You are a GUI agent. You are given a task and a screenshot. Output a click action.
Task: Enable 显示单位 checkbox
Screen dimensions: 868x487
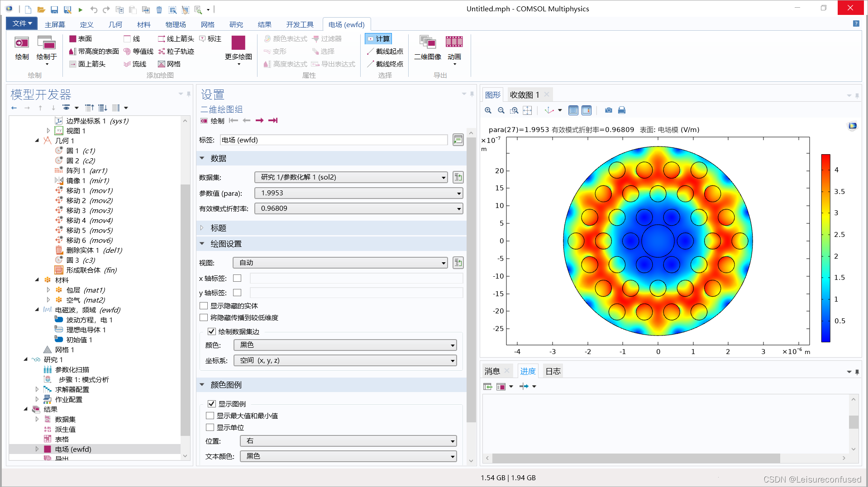click(210, 427)
